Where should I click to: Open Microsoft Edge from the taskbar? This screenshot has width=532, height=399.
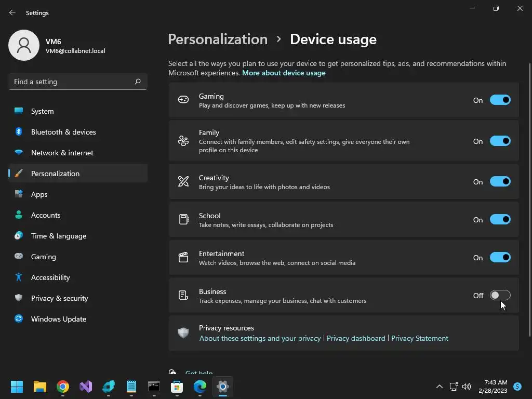click(200, 387)
